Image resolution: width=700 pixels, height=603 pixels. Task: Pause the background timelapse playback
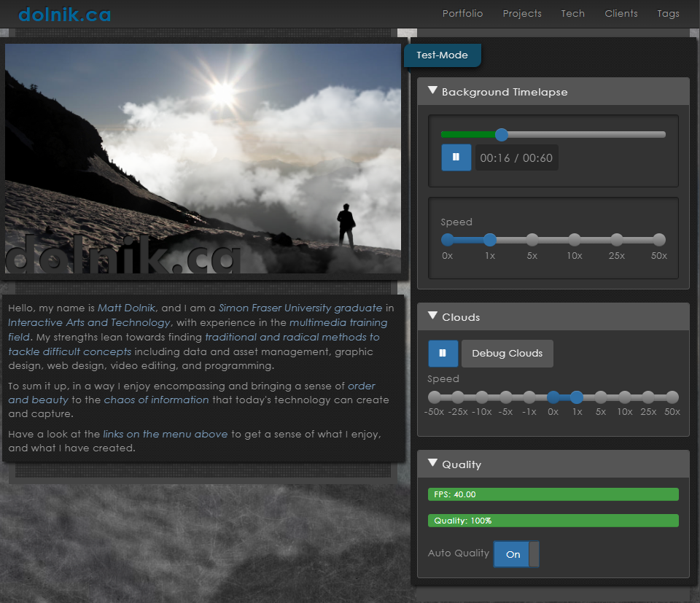(456, 157)
